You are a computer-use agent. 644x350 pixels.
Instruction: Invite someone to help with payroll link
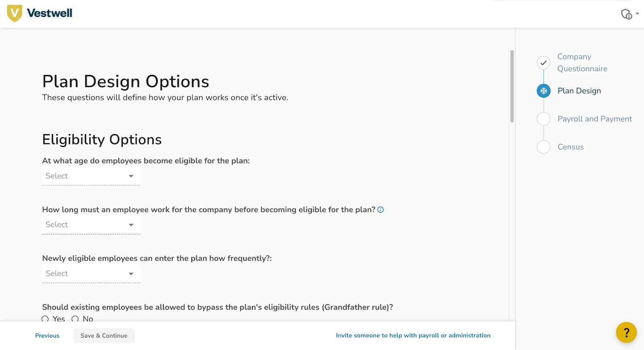(x=413, y=336)
